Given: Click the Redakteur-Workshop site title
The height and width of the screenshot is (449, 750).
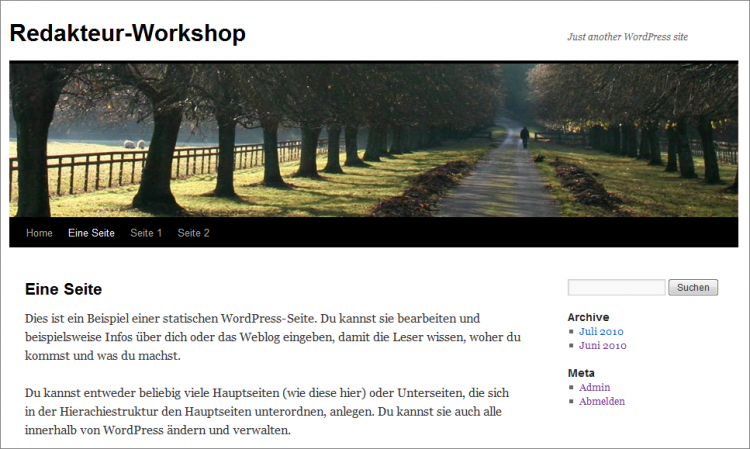Looking at the screenshot, I should (x=127, y=33).
